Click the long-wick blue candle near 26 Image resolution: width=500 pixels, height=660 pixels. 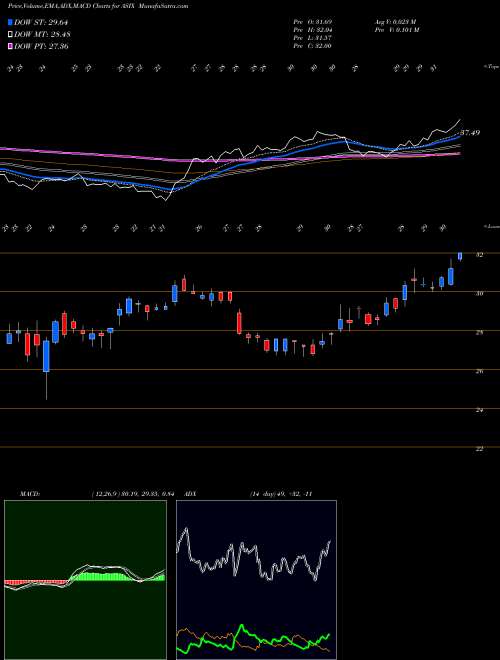[46, 356]
